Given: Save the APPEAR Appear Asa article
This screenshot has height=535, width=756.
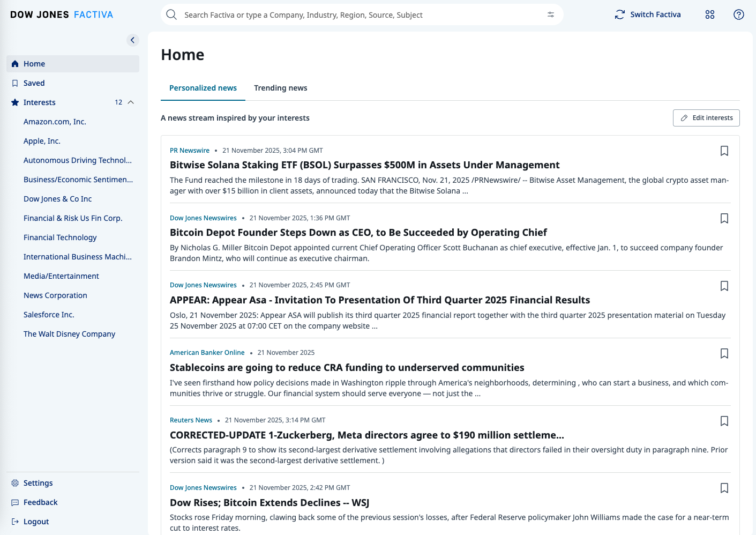Looking at the screenshot, I should (x=724, y=286).
